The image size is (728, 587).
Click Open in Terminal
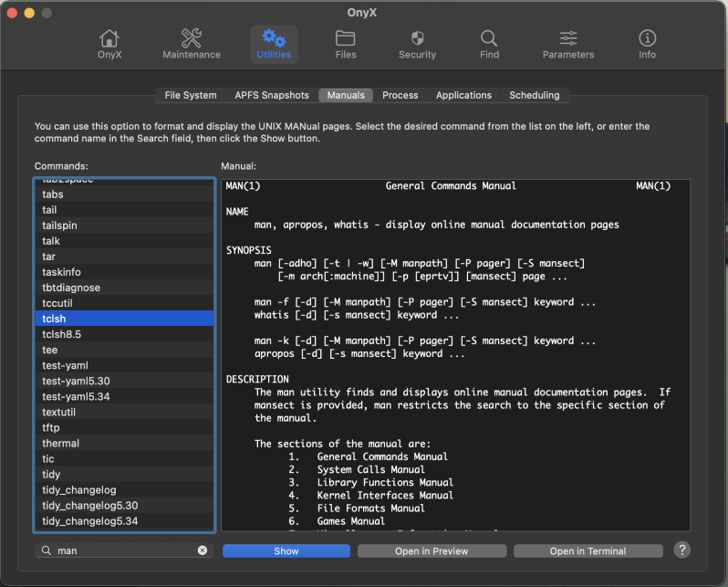pos(588,550)
